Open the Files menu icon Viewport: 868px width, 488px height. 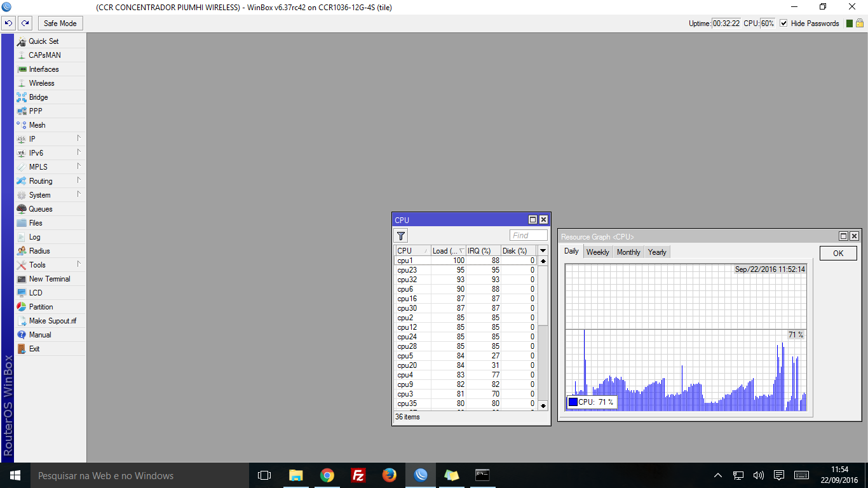(x=22, y=223)
